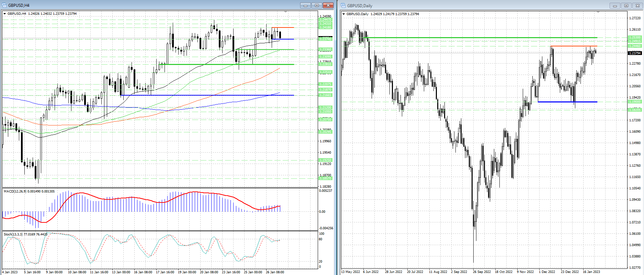Maximize the GBPUSD,Daily chart window
This screenshot has width=644, height=275.
[626, 5]
